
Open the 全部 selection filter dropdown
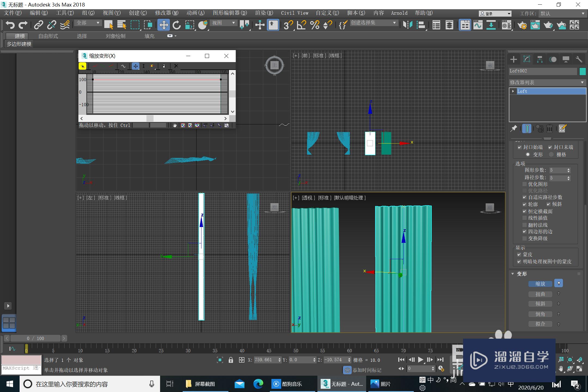pos(88,23)
